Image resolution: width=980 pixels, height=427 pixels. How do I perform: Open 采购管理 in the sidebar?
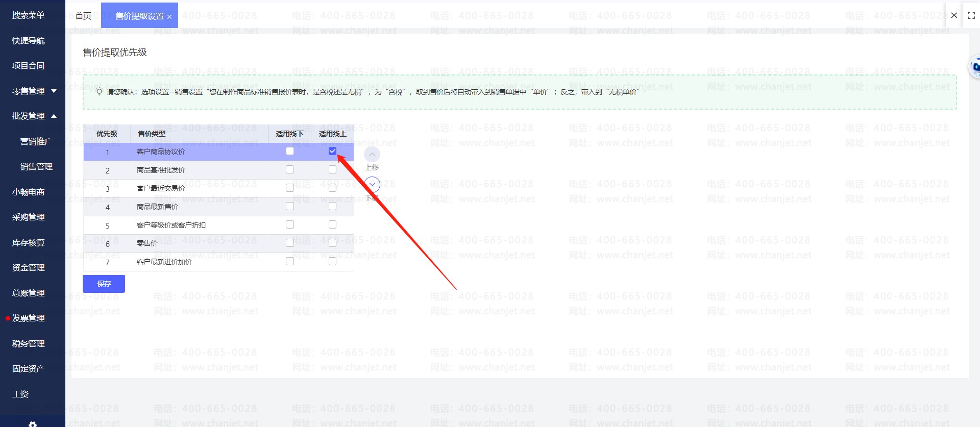29,217
